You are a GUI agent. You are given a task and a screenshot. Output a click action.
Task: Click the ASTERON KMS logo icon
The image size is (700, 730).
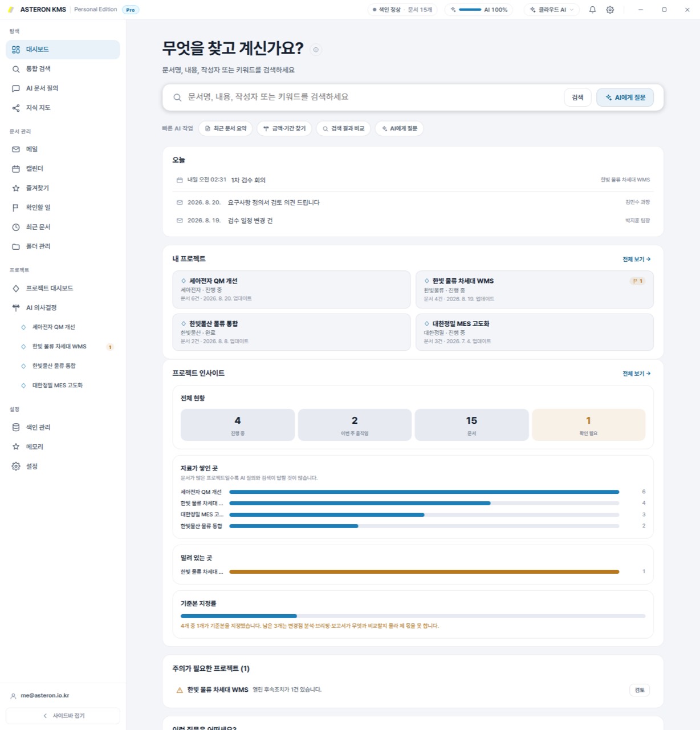(11, 10)
